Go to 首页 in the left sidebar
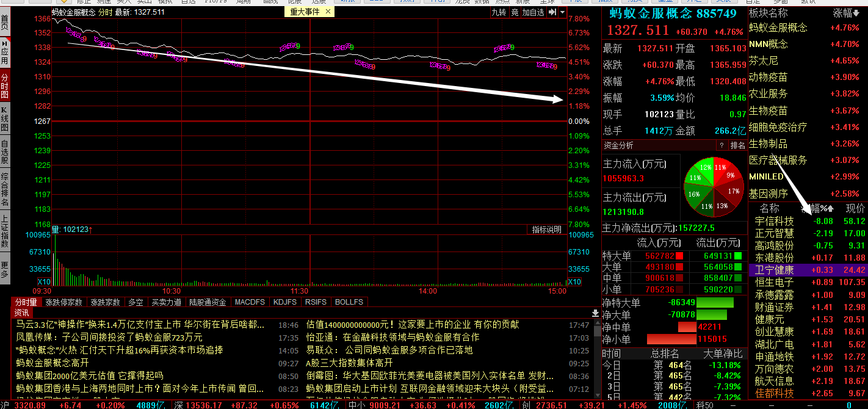The image size is (868, 409). click(5, 24)
